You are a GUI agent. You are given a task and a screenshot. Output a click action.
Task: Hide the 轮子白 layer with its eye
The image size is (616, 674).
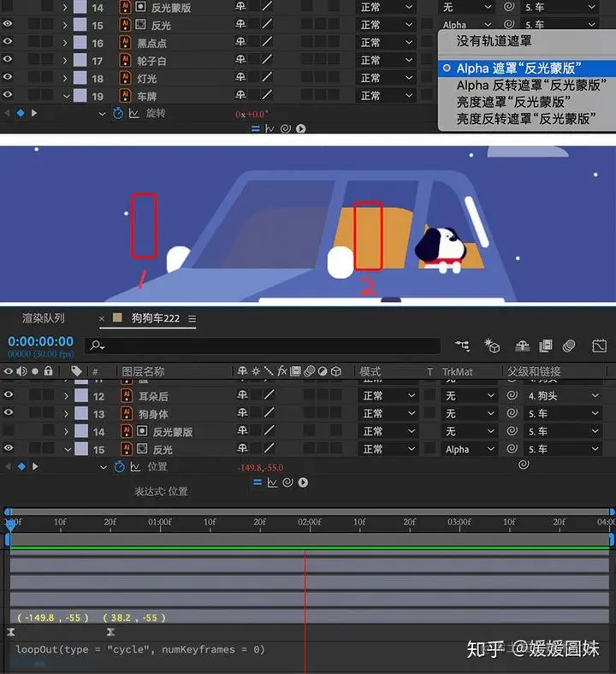coord(8,59)
